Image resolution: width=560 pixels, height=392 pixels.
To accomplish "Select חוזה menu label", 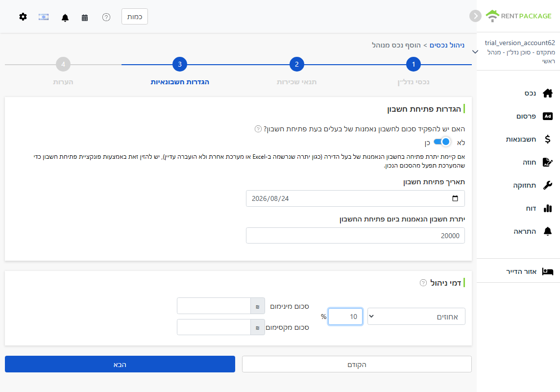I will (529, 162).
